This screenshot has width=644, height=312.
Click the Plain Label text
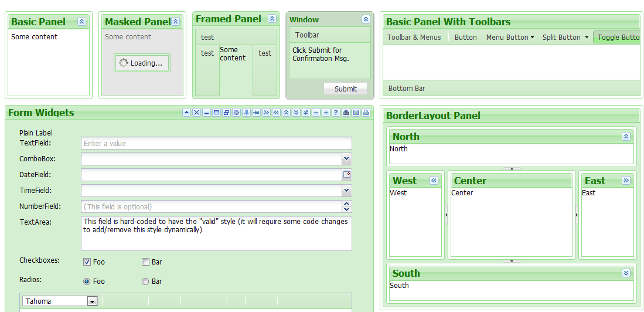pyautogui.click(x=36, y=133)
